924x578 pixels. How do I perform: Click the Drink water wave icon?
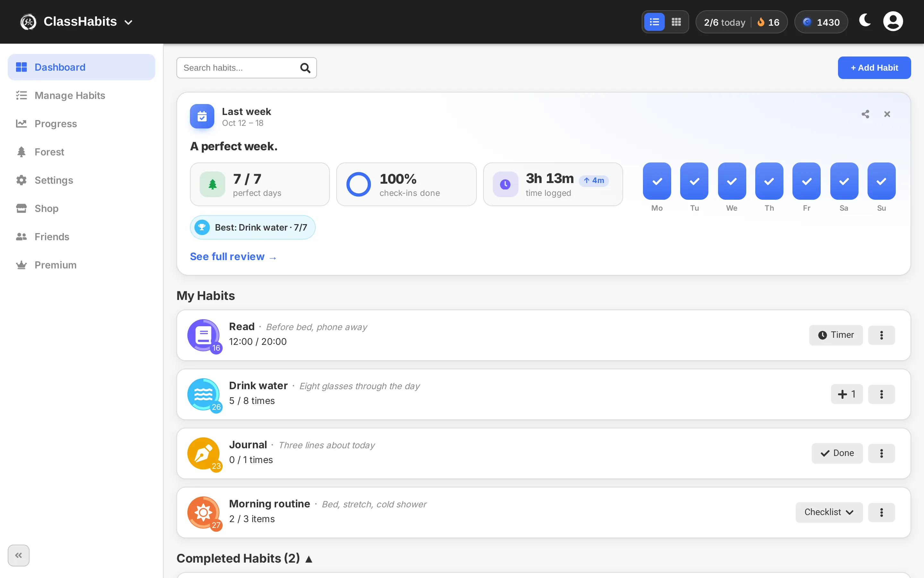[203, 394]
